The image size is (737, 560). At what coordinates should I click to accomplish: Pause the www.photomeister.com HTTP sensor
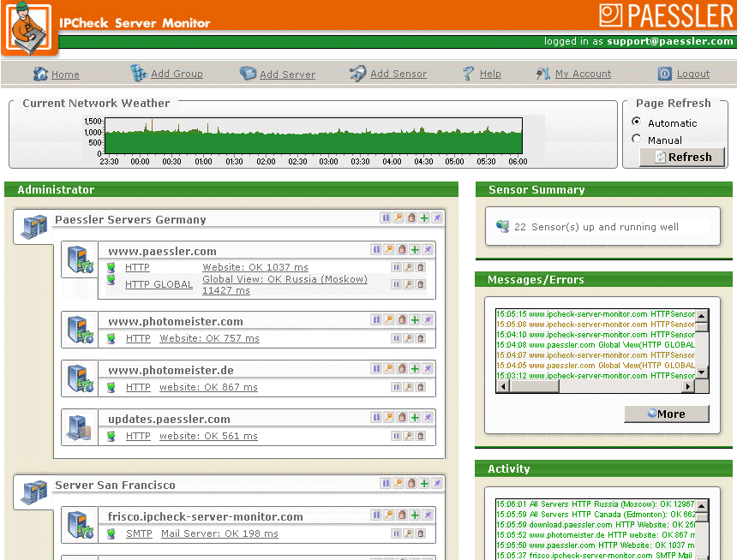coord(396,338)
